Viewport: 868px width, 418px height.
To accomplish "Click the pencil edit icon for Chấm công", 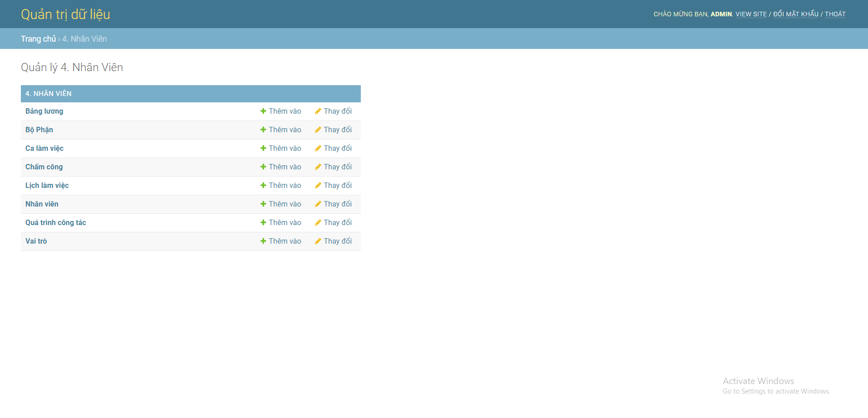I will coord(317,167).
